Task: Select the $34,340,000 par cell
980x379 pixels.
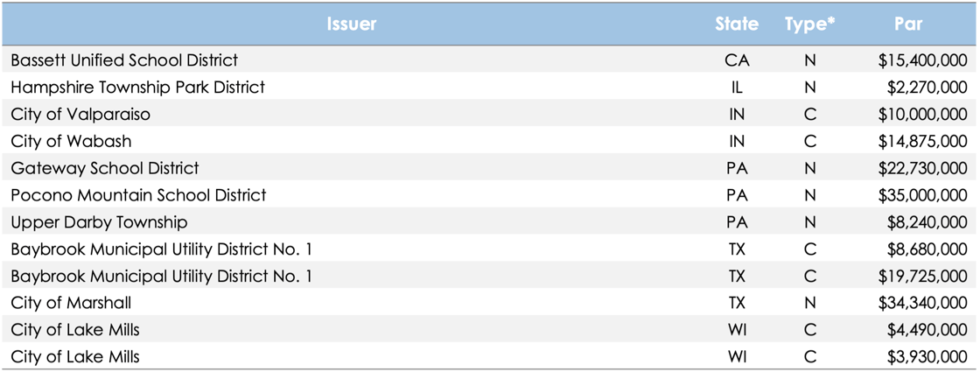Action: pos(923,304)
